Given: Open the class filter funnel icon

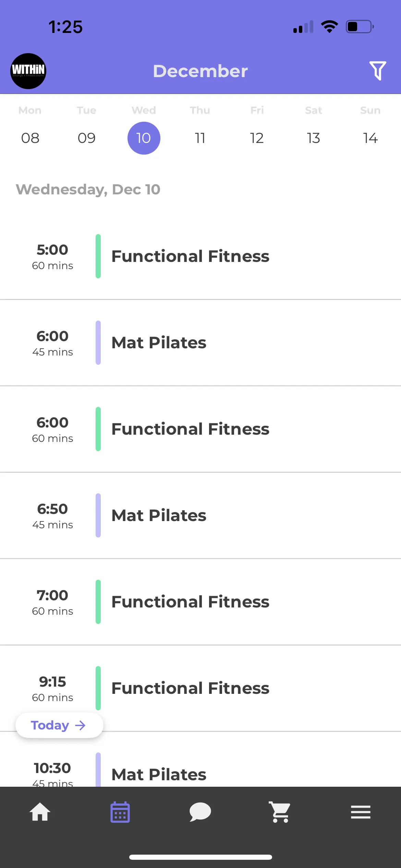Looking at the screenshot, I should 377,71.
